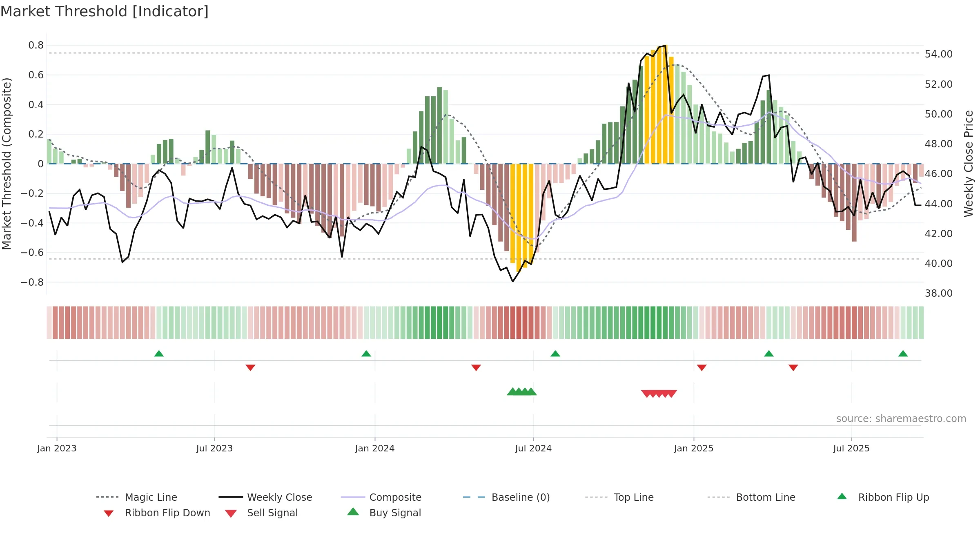Screen dimensions: 980x551
Task: Click the cluster of green buy signal triangles
Action: click(x=522, y=392)
